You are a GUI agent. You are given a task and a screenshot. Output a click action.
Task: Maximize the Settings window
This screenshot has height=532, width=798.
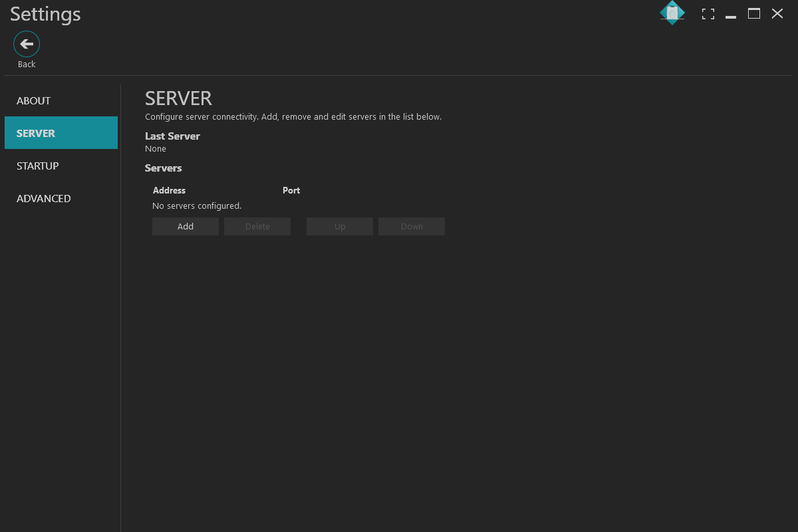click(x=754, y=13)
